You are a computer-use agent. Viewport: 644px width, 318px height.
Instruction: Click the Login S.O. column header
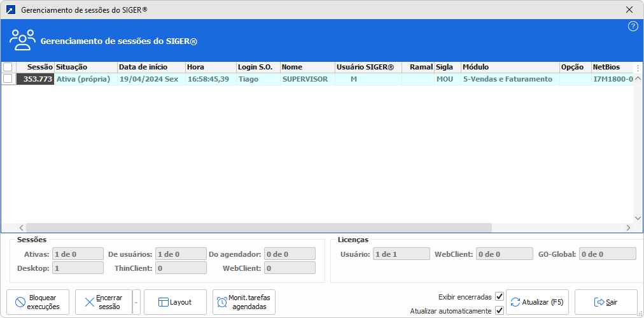point(258,67)
